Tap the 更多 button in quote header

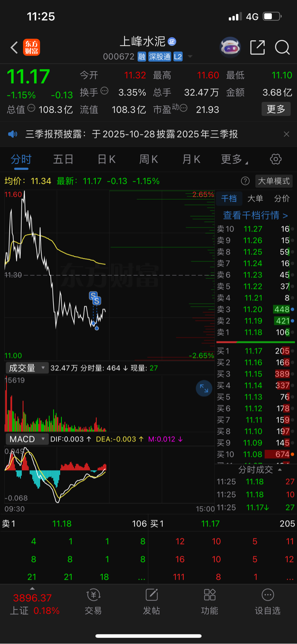[x=276, y=109]
